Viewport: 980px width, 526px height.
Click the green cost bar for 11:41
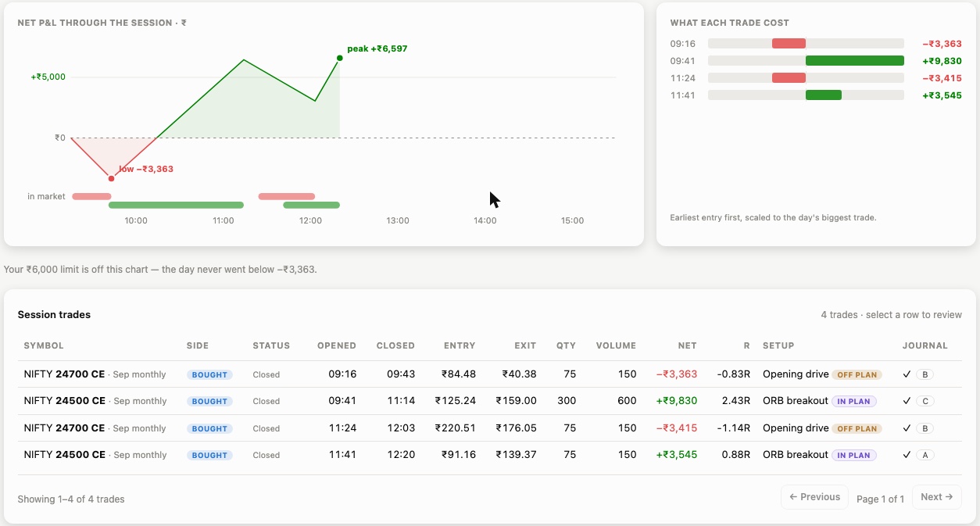pyautogui.click(x=824, y=95)
